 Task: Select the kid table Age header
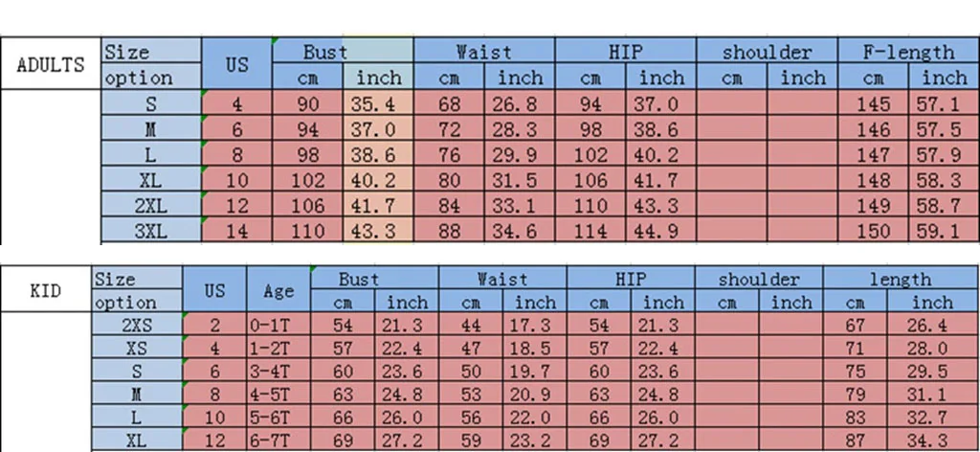coord(278,289)
